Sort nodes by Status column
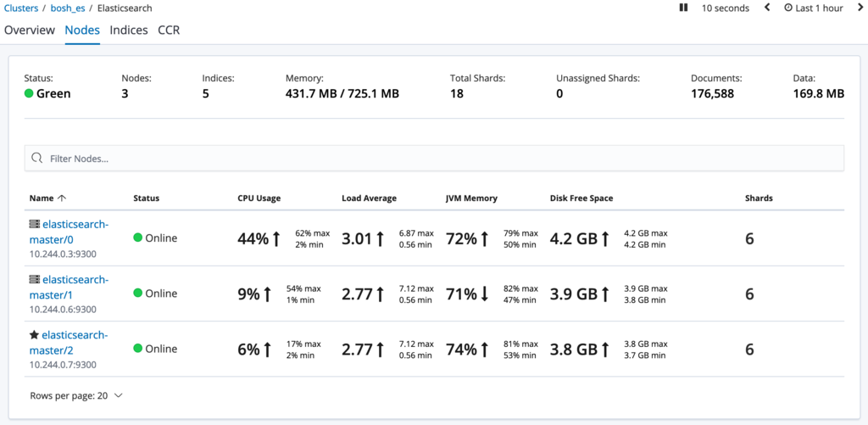Screen dimensions: 868x425 pos(146,198)
